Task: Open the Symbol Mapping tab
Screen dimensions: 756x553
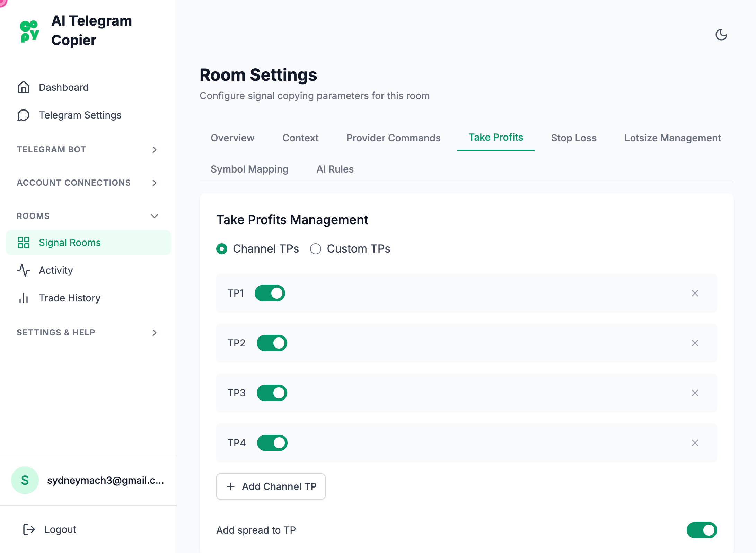Action: click(249, 169)
